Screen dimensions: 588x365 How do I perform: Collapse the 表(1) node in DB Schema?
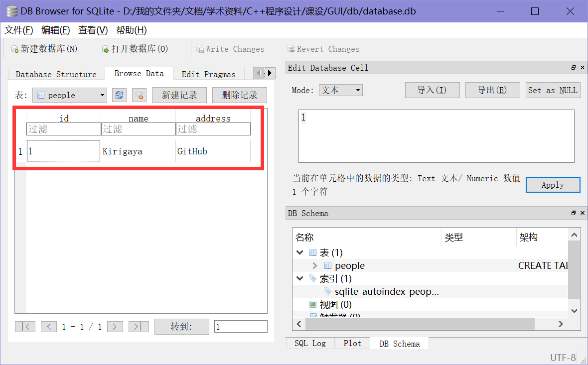pos(299,252)
